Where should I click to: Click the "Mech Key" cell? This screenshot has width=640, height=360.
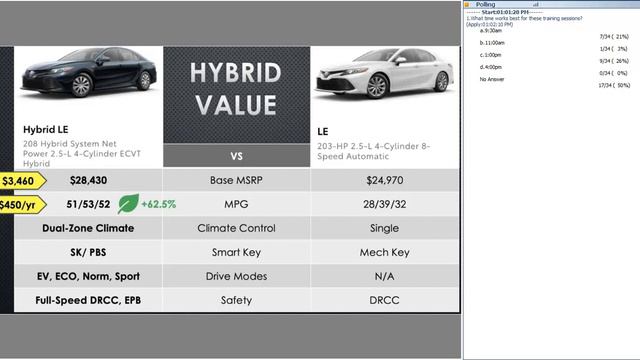(x=384, y=252)
